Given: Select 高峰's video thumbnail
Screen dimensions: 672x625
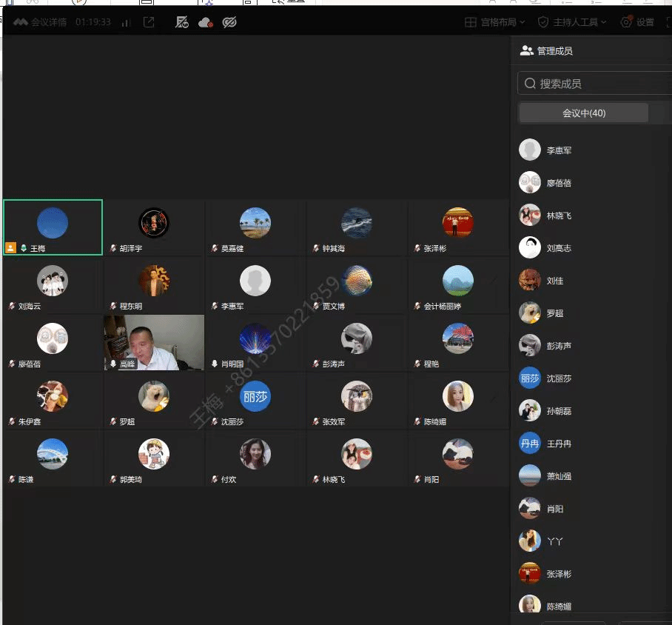Looking at the screenshot, I should (x=154, y=343).
